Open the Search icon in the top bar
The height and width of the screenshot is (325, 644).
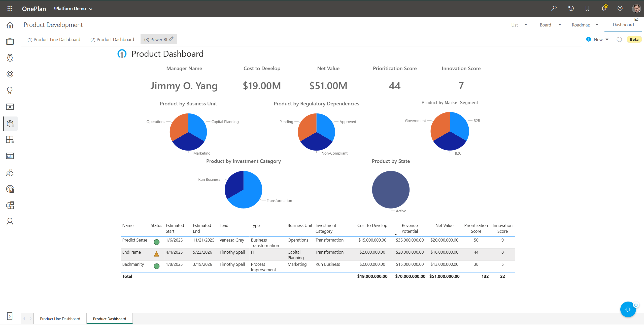point(554,8)
